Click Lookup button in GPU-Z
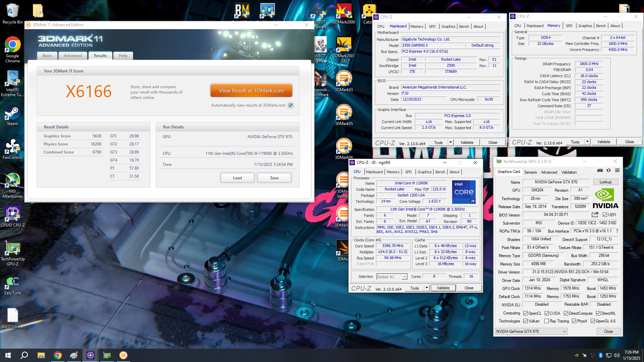The height and width of the screenshot is (362, 644). click(x=605, y=182)
